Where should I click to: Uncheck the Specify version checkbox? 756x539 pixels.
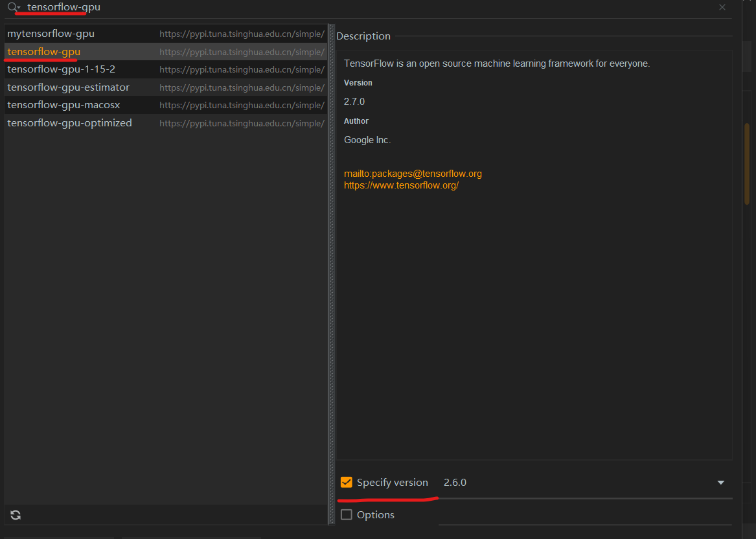click(346, 482)
